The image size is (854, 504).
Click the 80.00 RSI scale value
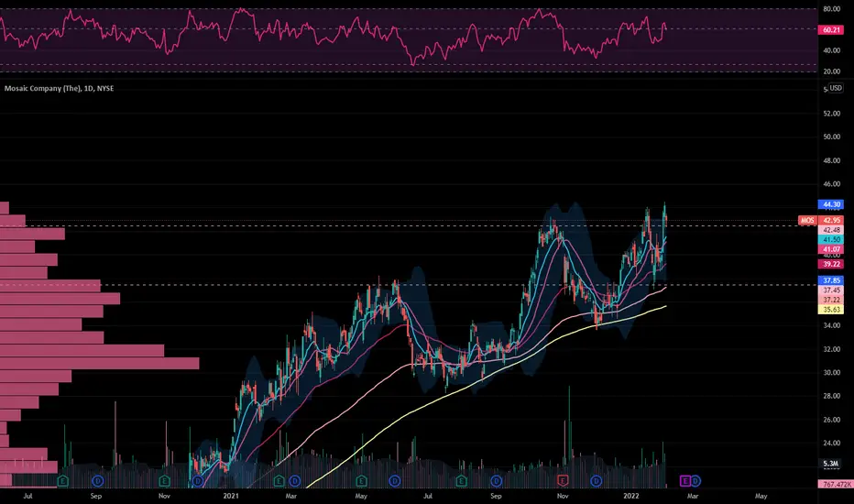[x=832, y=9]
